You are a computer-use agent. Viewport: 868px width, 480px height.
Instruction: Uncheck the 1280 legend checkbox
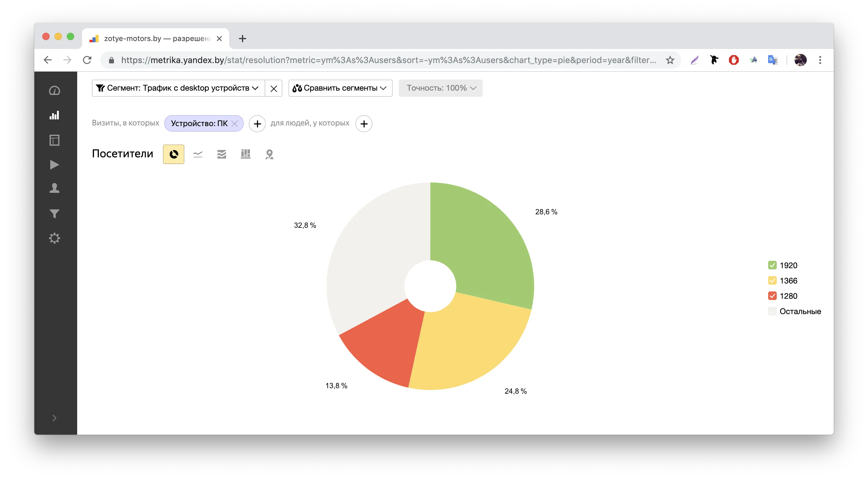[x=772, y=296]
